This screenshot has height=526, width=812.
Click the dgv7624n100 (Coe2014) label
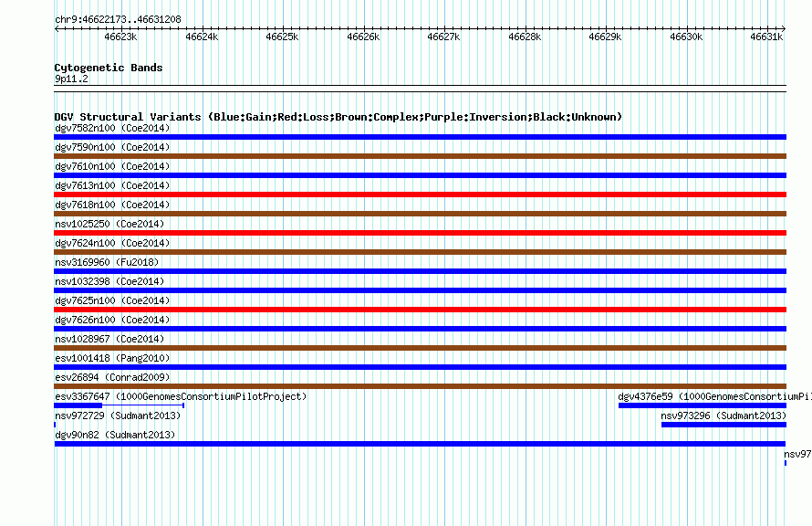click(112, 243)
